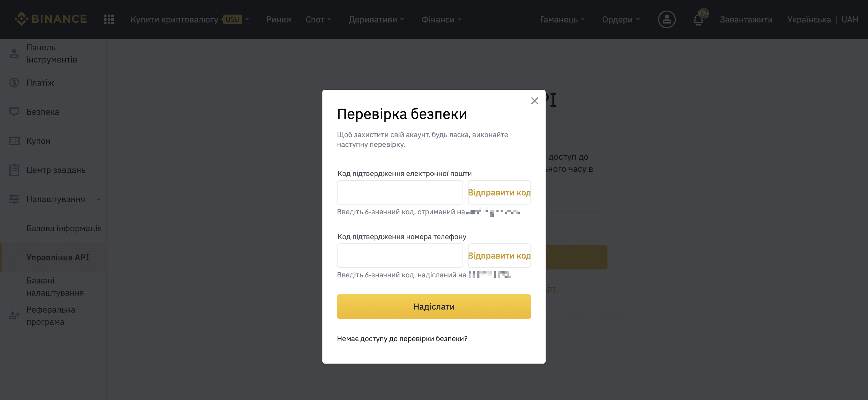Select Управління API in sidebar
This screenshot has width=868, height=400.
pos(58,257)
